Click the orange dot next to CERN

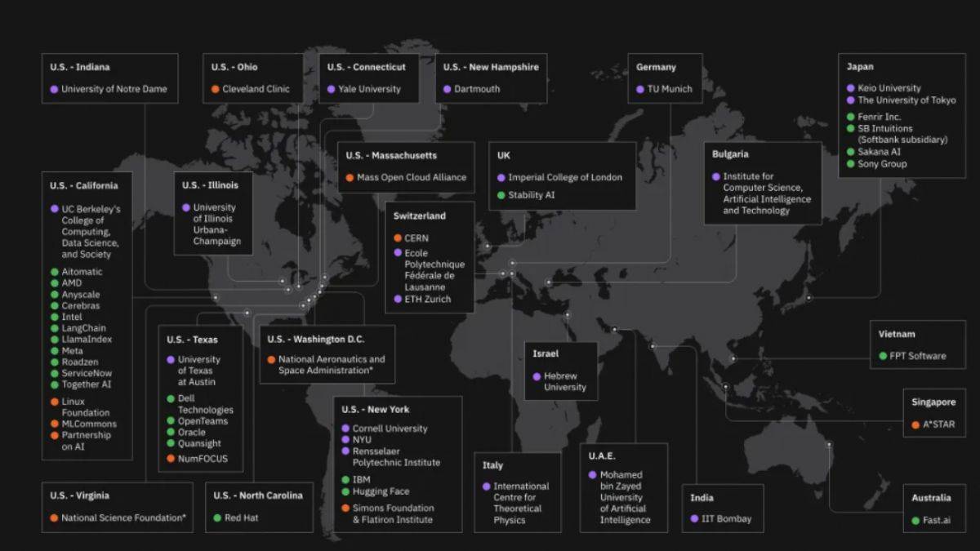(x=398, y=238)
